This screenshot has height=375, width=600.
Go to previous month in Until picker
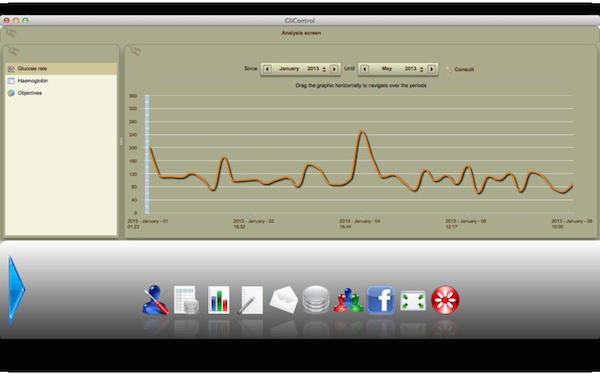click(x=364, y=69)
